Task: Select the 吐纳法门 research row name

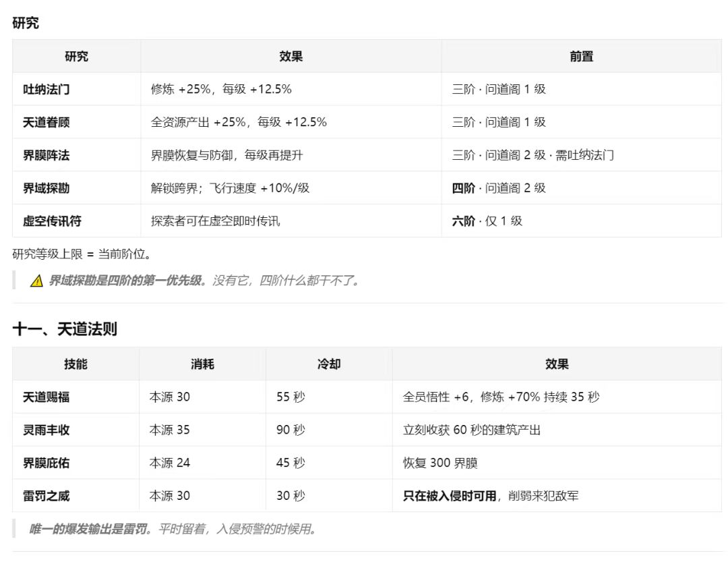Action: 47,89
